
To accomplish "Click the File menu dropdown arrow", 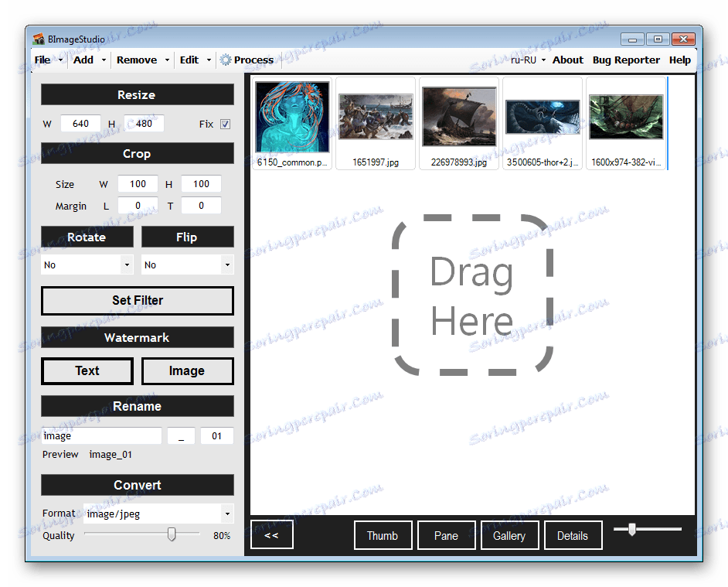I will pyautogui.click(x=60, y=60).
